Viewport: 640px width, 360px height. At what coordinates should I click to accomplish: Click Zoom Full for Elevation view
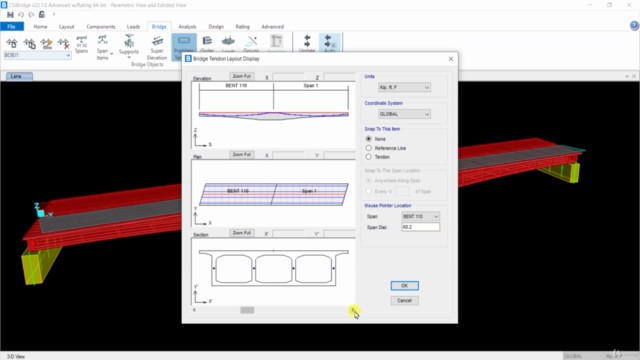click(x=242, y=76)
